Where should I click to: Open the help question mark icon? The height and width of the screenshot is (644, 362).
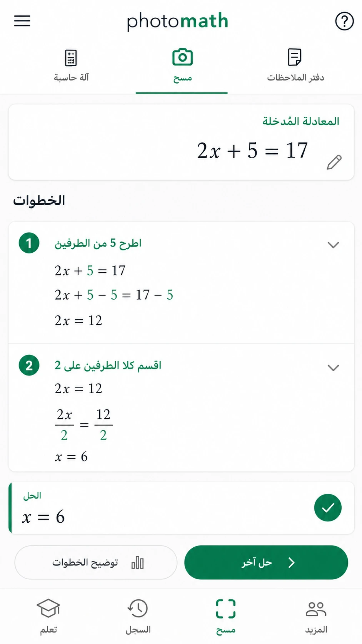pos(344,21)
